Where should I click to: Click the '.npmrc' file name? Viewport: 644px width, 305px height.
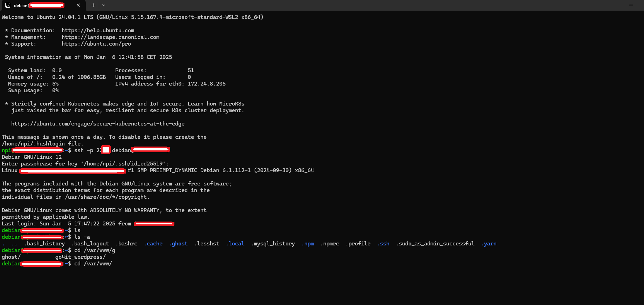[x=330, y=244]
